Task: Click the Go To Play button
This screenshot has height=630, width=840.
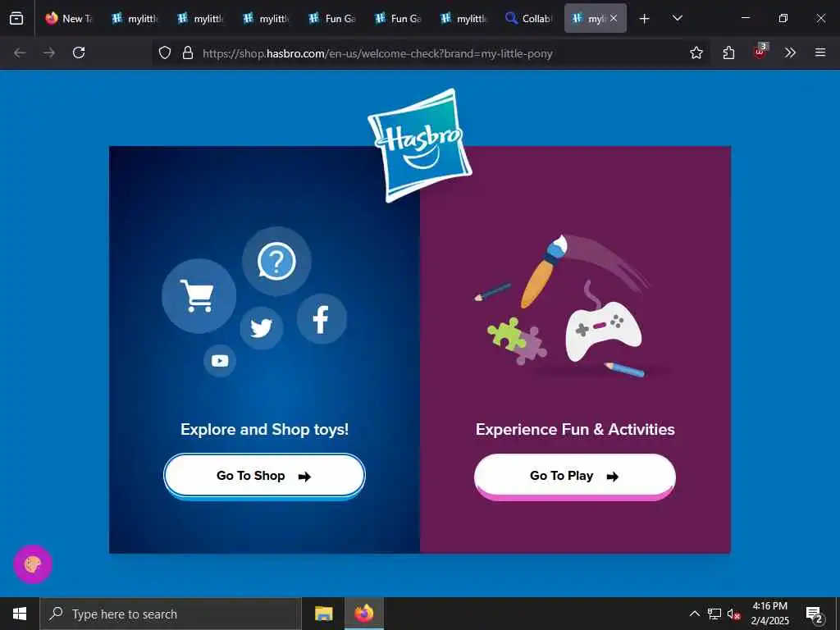Action: 575,477
